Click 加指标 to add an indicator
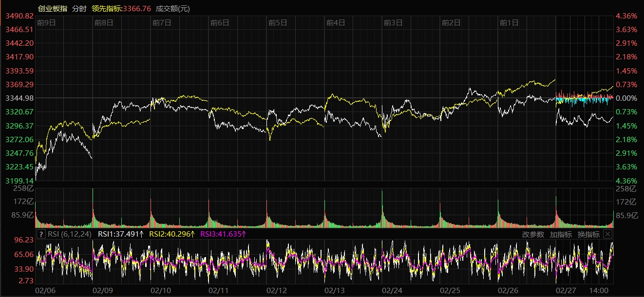Image resolution: width=644 pixels, height=297 pixels. click(561, 234)
